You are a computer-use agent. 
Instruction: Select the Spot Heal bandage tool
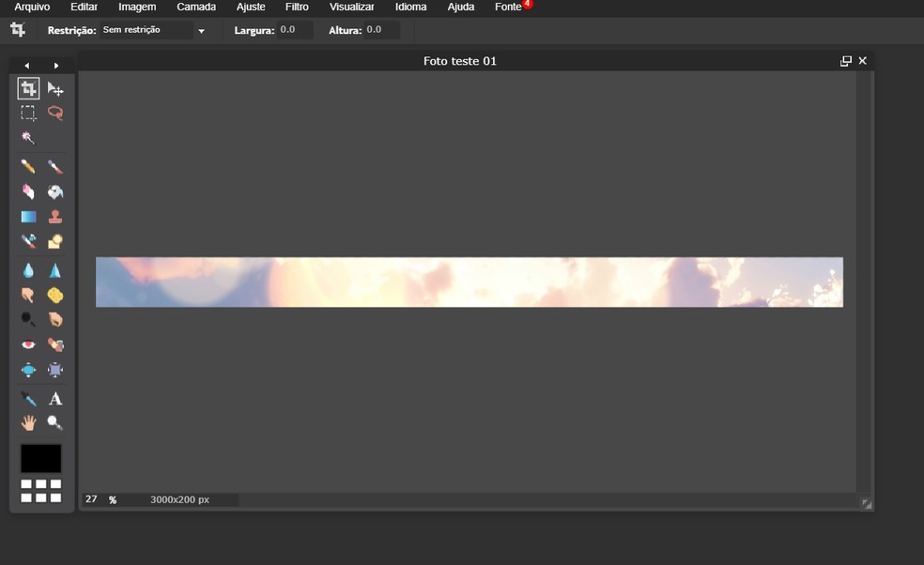coord(55,344)
